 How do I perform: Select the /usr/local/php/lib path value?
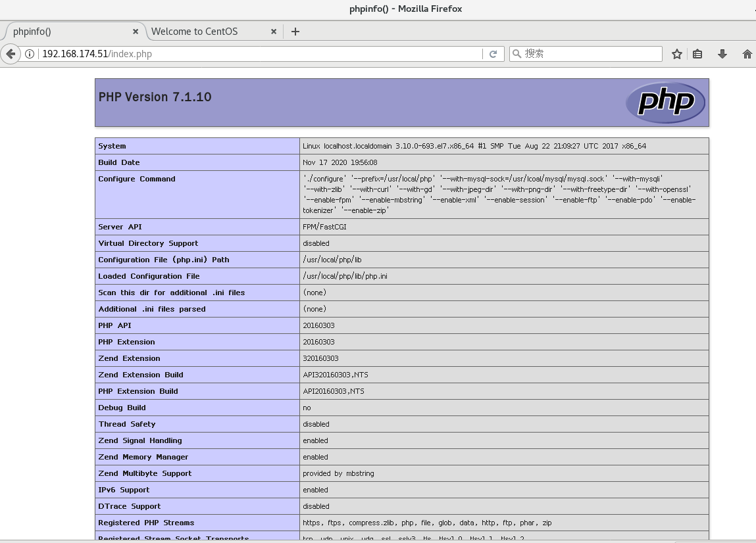pyautogui.click(x=332, y=260)
